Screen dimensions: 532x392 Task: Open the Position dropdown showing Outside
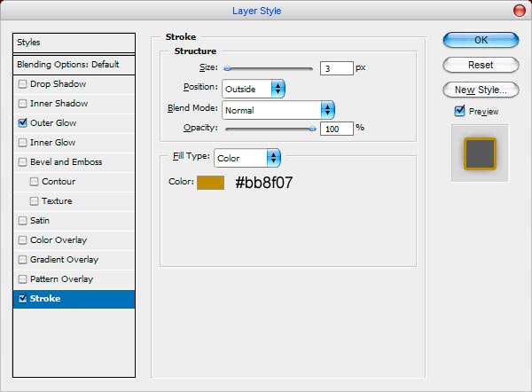click(254, 89)
